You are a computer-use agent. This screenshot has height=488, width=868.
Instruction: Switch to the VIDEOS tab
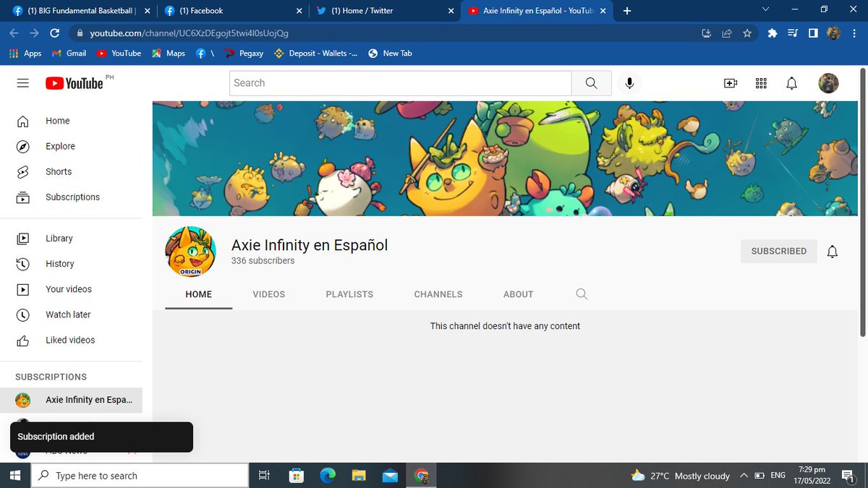(269, 294)
